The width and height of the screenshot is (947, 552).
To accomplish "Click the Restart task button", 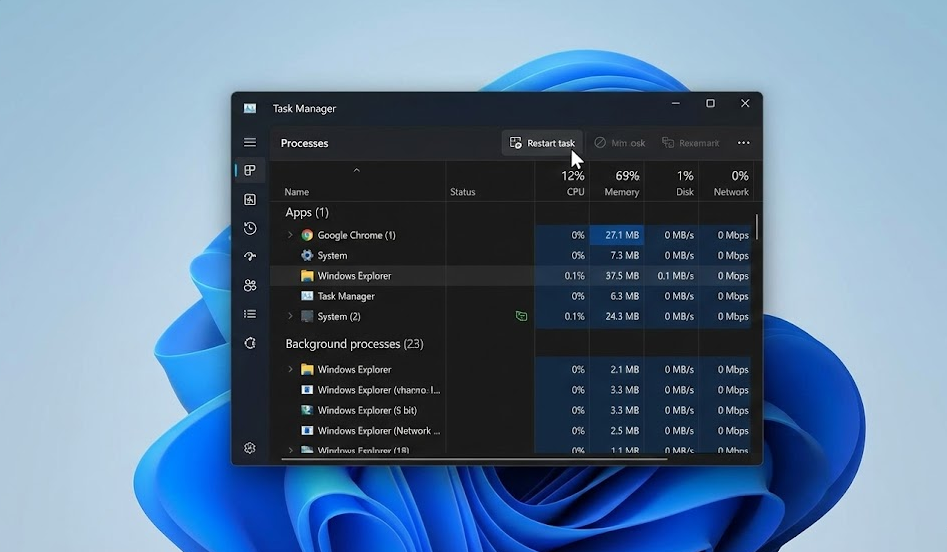I will click(x=542, y=143).
